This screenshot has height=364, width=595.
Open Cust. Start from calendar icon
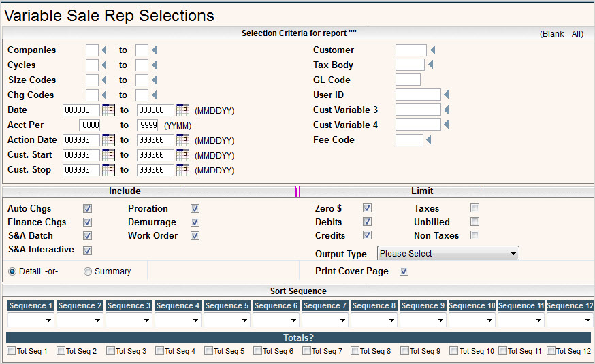108,155
